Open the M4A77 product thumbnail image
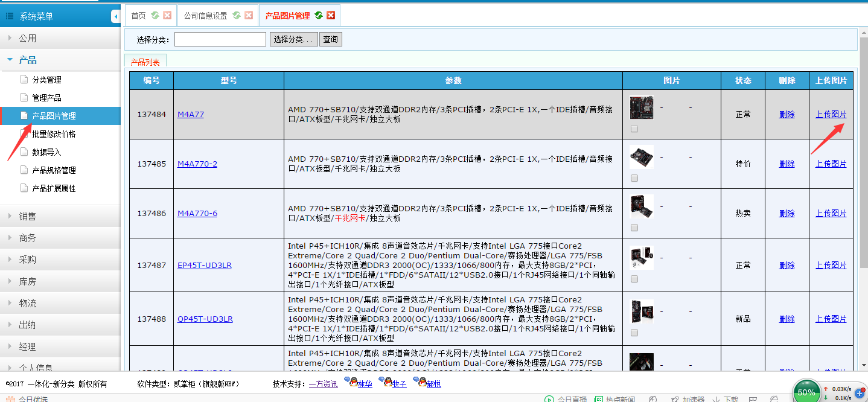This screenshot has height=402, width=868. 641,107
